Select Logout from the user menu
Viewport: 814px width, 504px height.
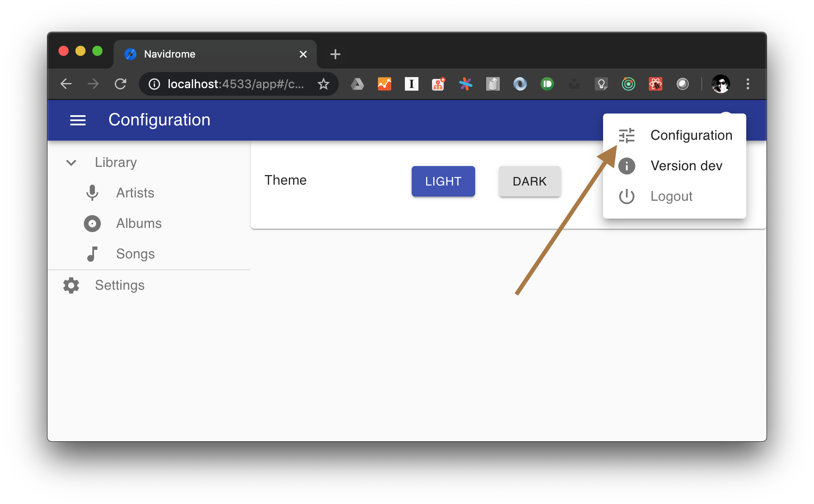tap(675, 197)
